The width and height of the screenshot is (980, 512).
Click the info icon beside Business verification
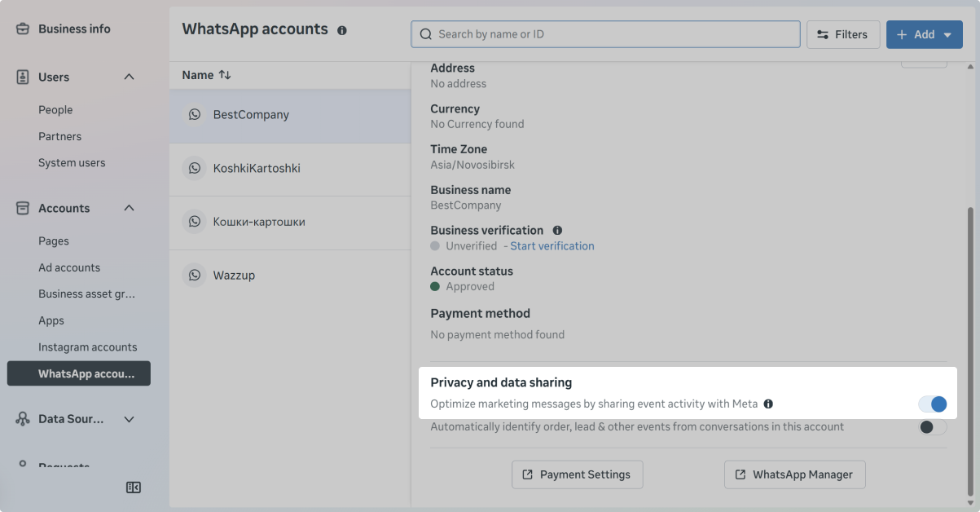tap(557, 231)
